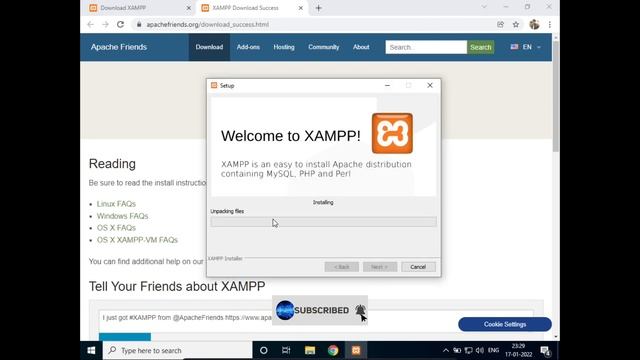Screen dimensions: 640x360
Task: Open network tray icon
Action: pos(469,351)
